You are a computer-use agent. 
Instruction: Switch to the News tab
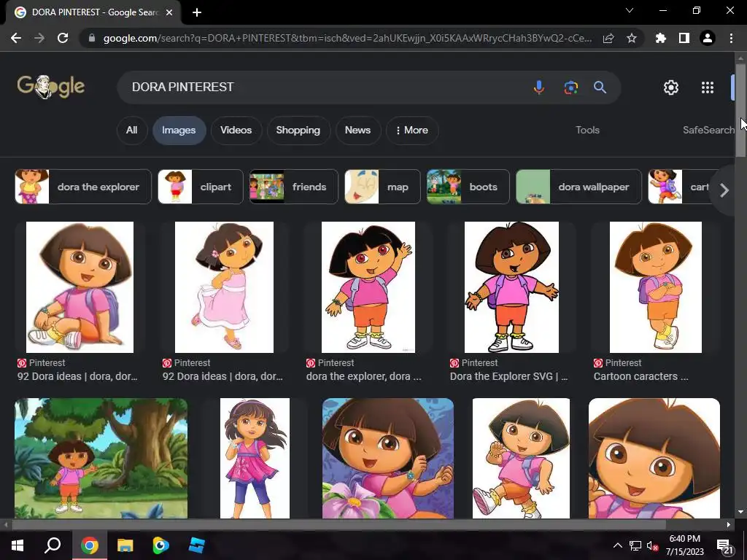[357, 130]
